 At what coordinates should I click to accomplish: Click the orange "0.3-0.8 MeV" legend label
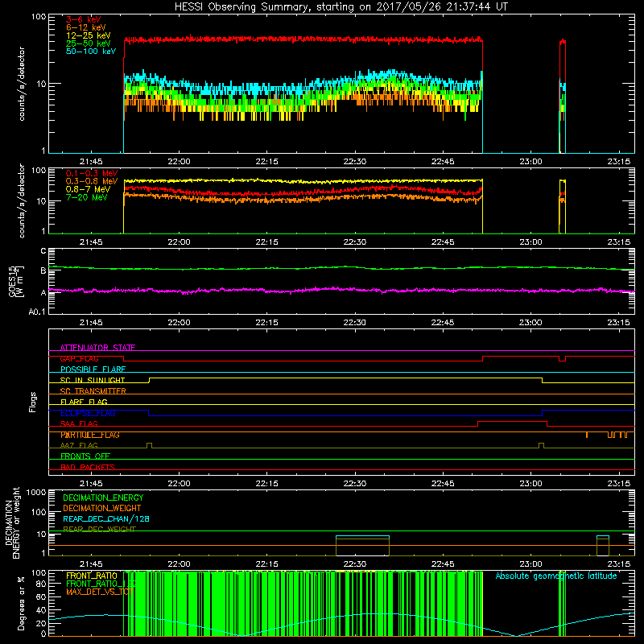click(x=92, y=181)
